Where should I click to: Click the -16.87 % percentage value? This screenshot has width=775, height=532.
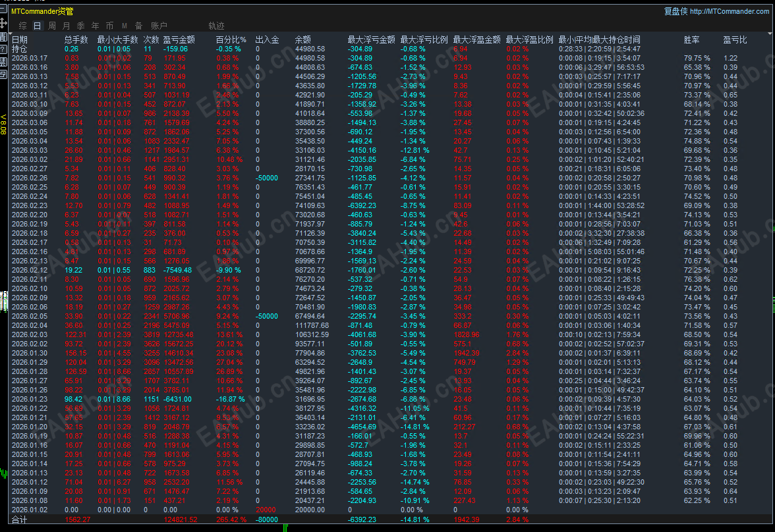pos(231,399)
